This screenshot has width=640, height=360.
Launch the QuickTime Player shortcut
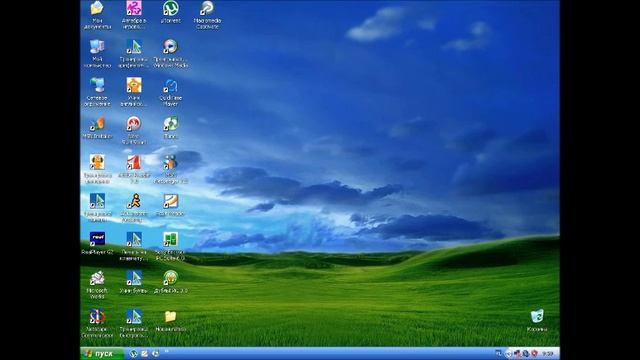171,85
